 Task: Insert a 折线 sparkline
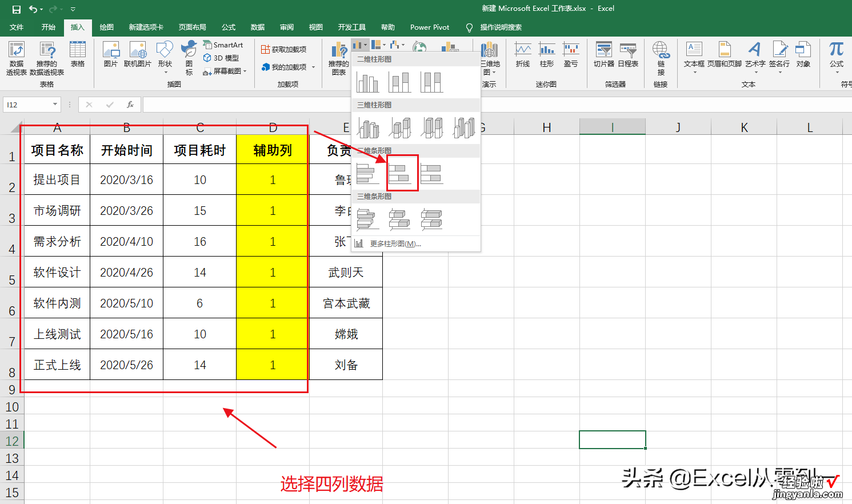coord(523,55)
